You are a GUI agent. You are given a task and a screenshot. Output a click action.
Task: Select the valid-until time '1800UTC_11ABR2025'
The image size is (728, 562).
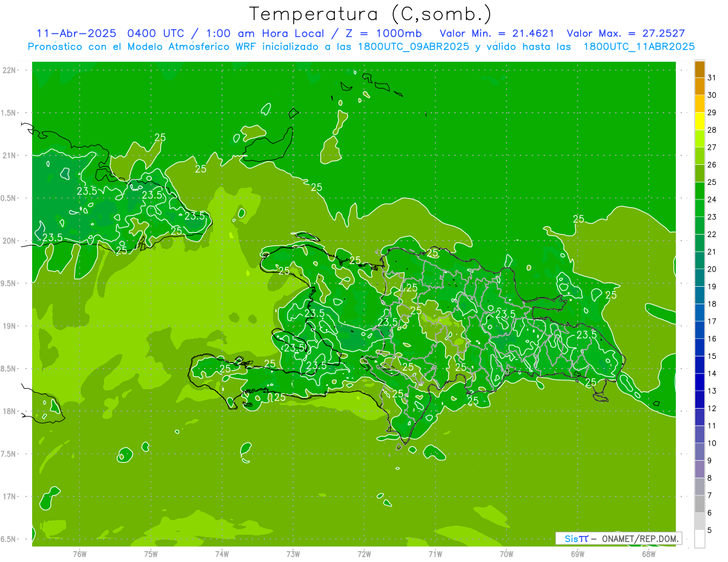(x=639, y=47)
